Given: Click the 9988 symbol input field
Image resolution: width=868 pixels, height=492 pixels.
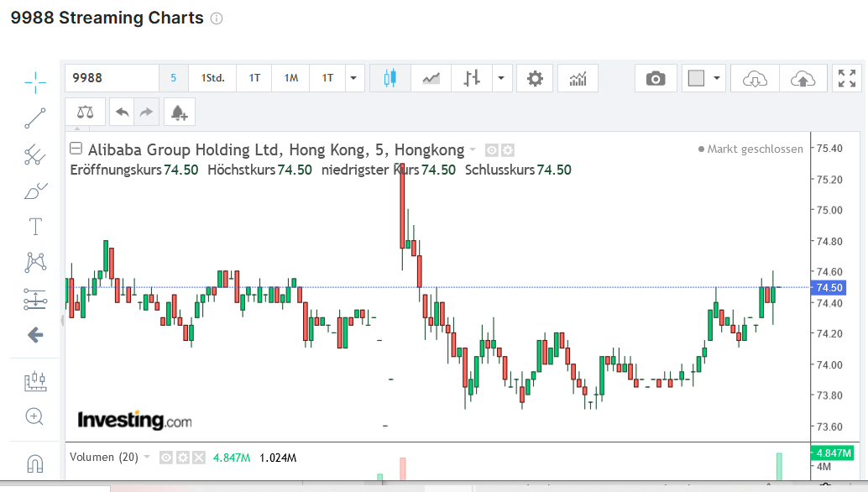Looking at the screenshot, I should [x=112, y=78].
